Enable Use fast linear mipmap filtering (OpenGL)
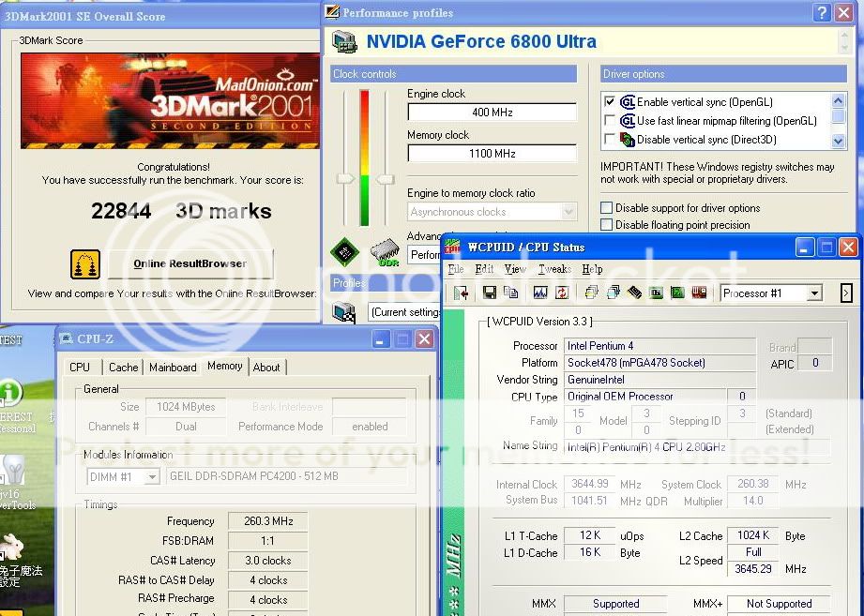Screen dimensions: 864x616 [x=610, y=121]
